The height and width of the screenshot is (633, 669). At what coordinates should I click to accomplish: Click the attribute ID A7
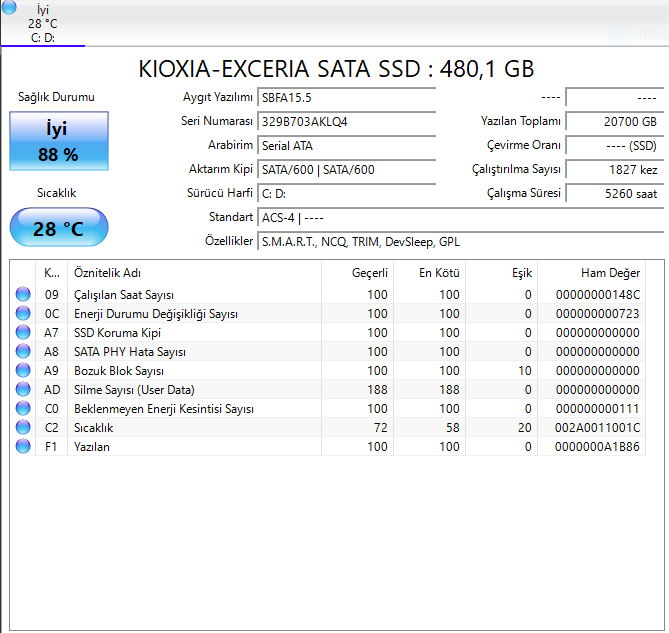point(51,333)
